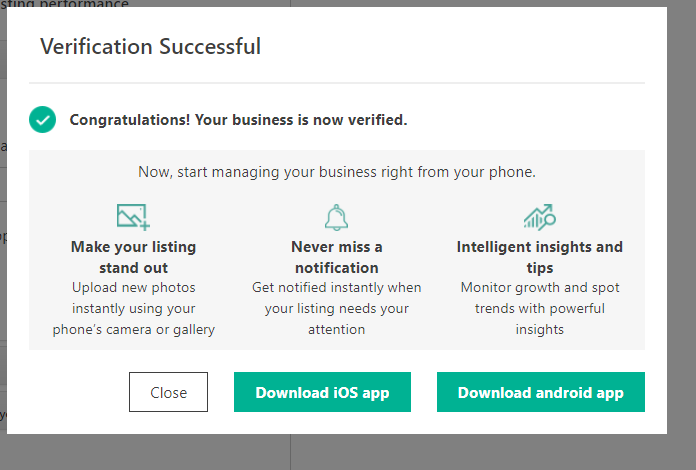This screenshot has height=470, width=696.
Task: Click the Never miss a notification heading
Action: click(336, 257)
